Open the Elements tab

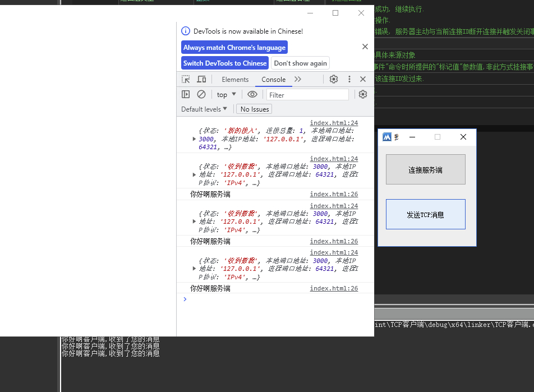pyautogui.click(x=235, y=80)
